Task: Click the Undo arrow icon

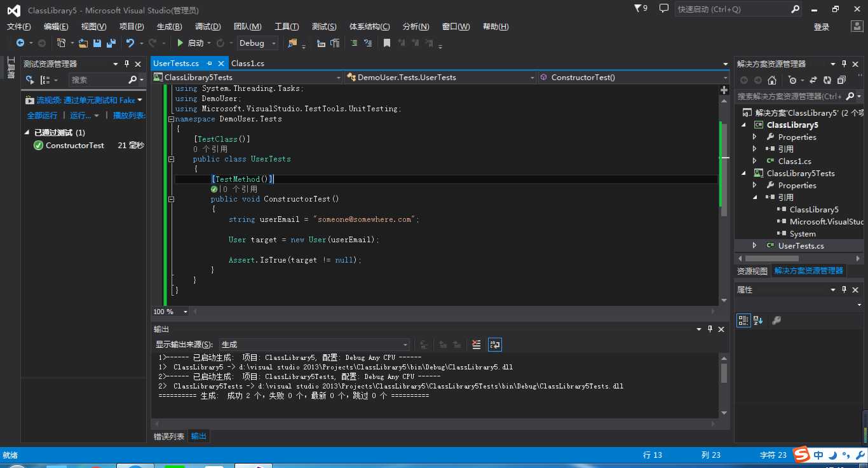Action: [130, 43]
